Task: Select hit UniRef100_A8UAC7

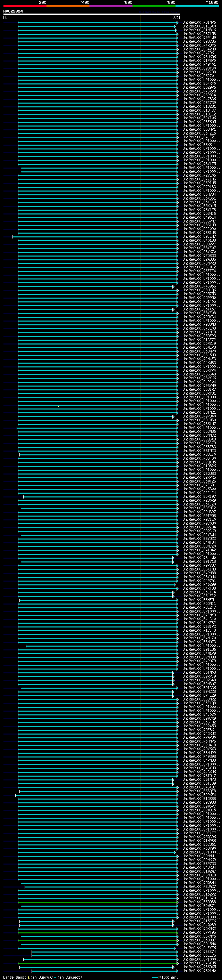Action: (199, 887)
